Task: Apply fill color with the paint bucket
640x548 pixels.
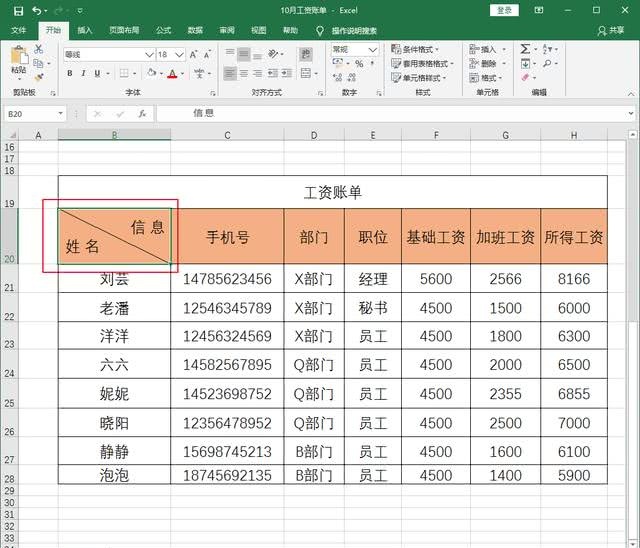Action: click(x=152, y=73)
